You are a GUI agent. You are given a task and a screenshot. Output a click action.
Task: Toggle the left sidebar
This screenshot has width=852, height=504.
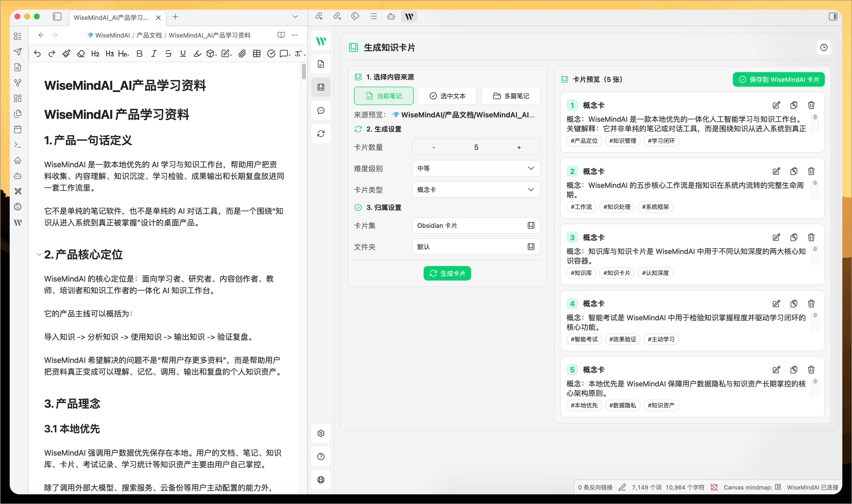(x=57, y=17)
